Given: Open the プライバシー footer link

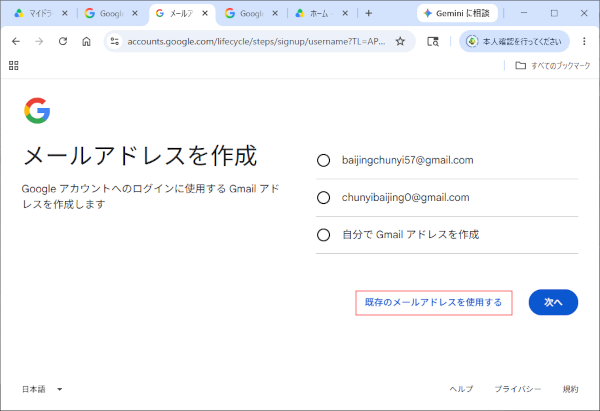Looking at the screenshot, I should click(x=518, y=389).
